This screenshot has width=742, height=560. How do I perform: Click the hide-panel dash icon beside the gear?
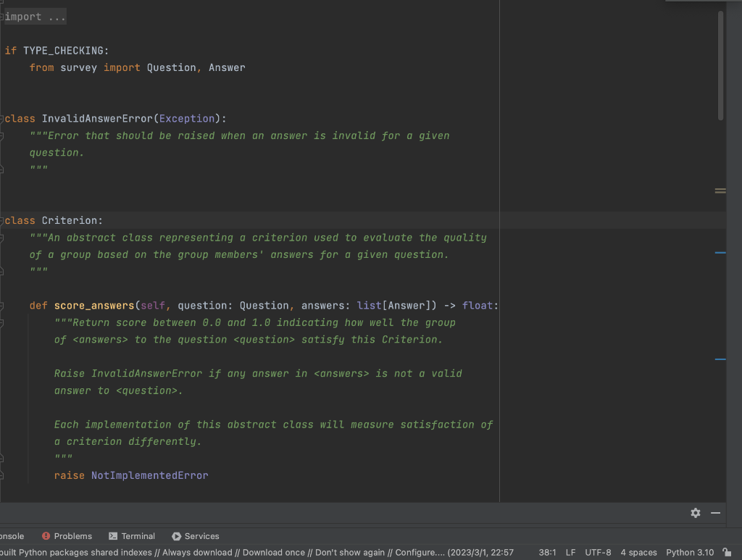(715, 513)
